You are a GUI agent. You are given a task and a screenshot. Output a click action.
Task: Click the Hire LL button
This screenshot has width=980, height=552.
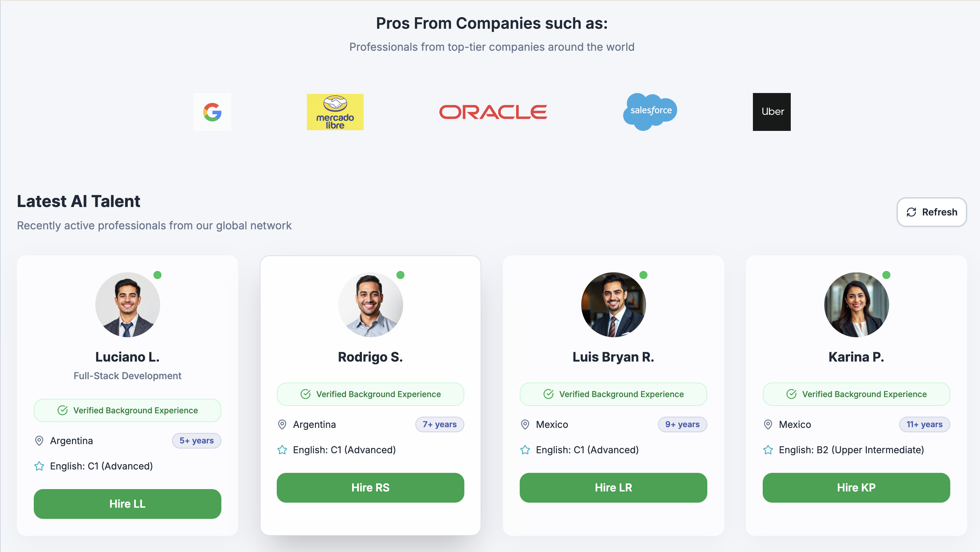pos(127,504)
